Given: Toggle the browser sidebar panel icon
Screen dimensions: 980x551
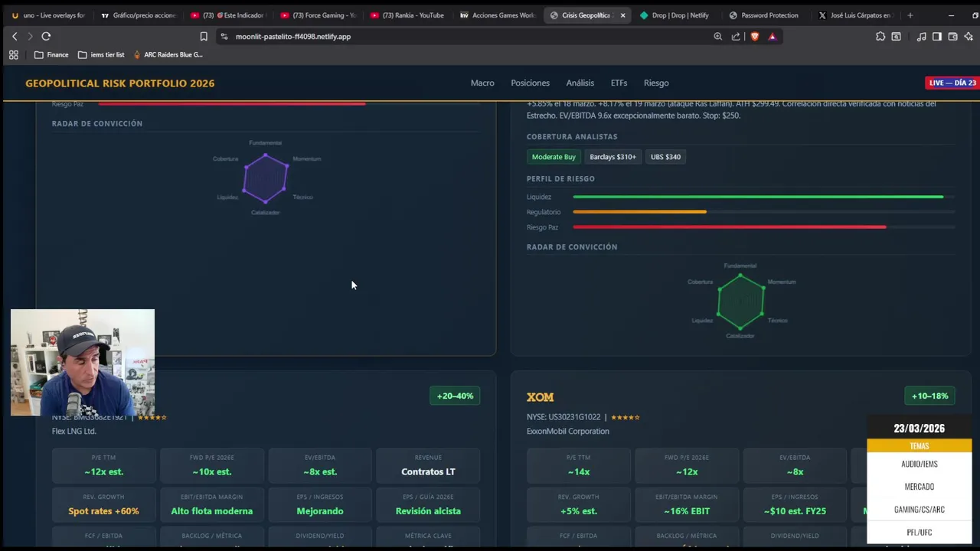Looking at the screenshot, I should point(936,36).
